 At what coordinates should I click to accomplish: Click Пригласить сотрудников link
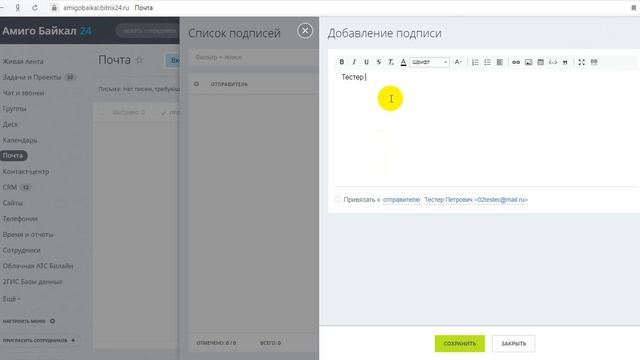click(x=38, y=340)
